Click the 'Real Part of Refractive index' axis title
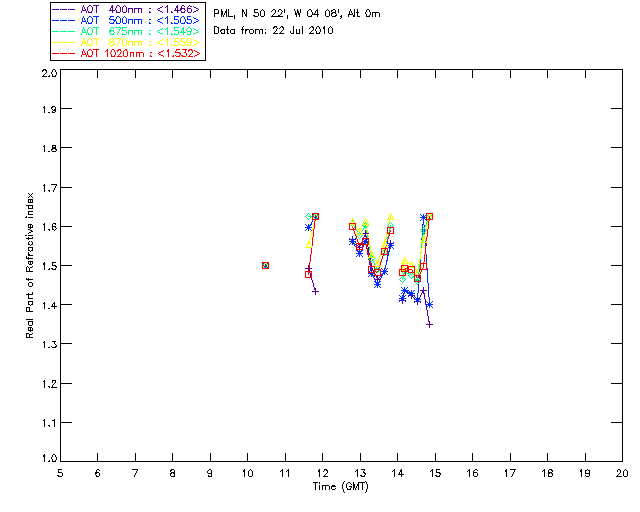640x512 pixels. coord(29,265)
